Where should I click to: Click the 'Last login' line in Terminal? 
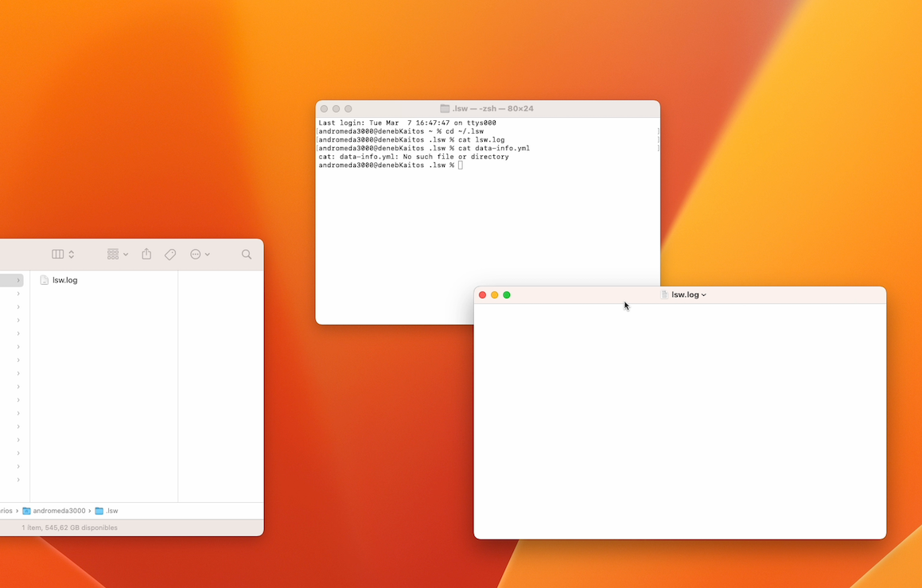(407, 123)
